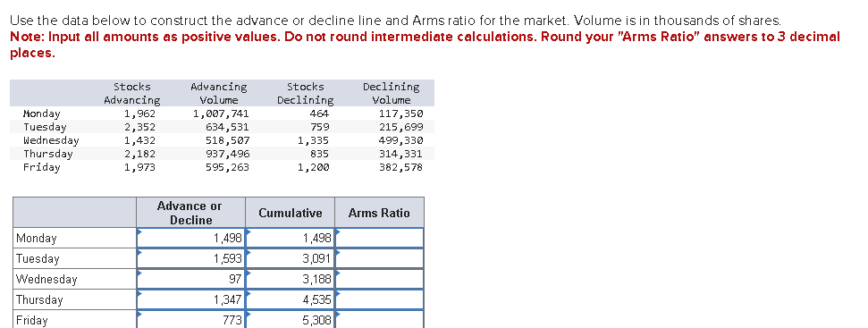The image size is (868, 328).
Task: Click Wednesday declining volume 499,330
Action: (400, 140)
